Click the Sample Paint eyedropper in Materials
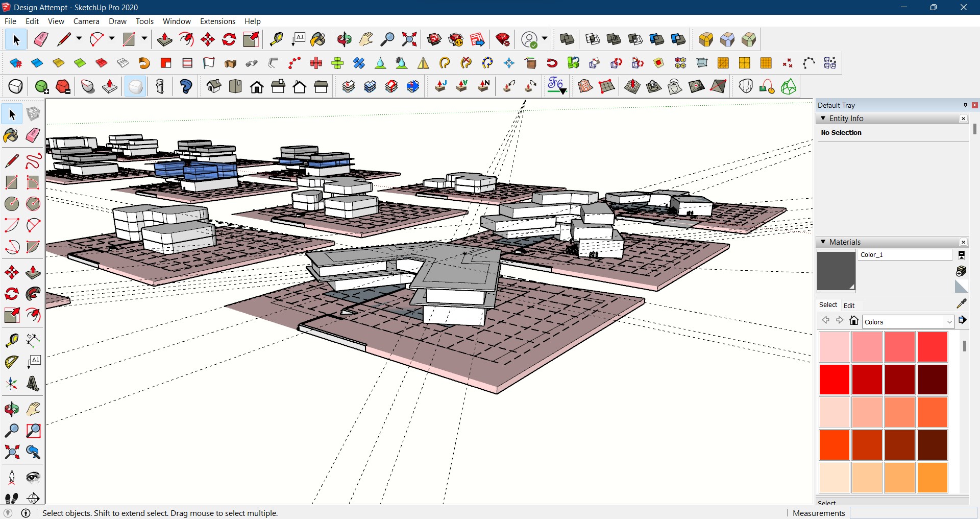Screen dimensions: 980x519 962,304
